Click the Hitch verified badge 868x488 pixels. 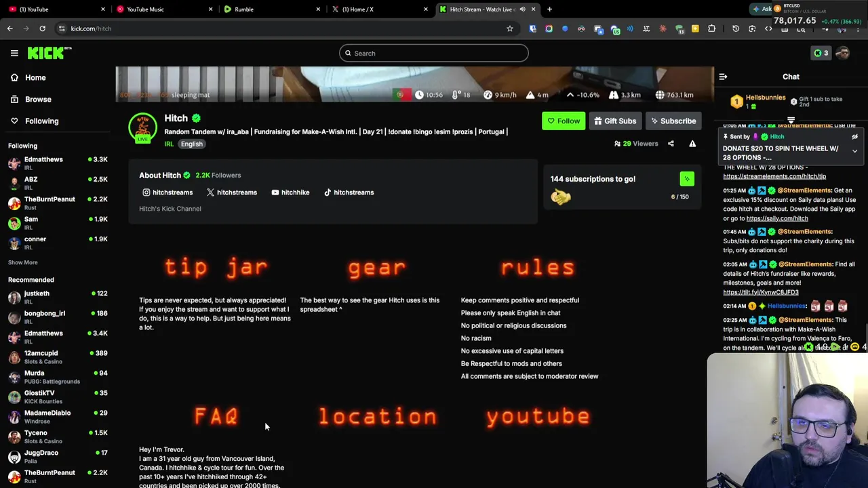click(196, 119)
